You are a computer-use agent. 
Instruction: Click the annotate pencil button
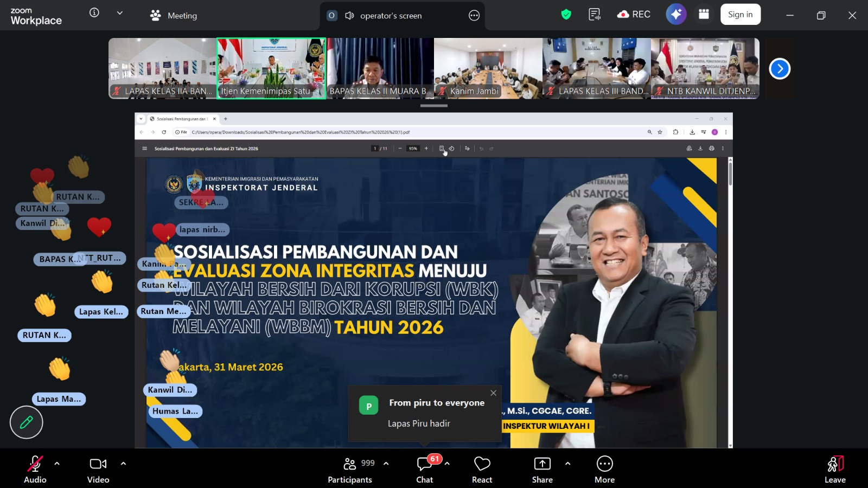click(26, 422)
